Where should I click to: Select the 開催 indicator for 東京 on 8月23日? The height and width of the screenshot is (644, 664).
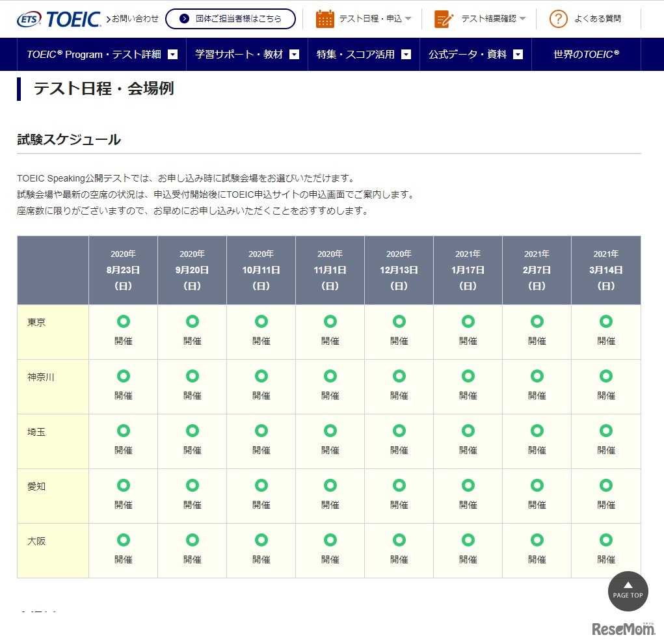(123, 321)
